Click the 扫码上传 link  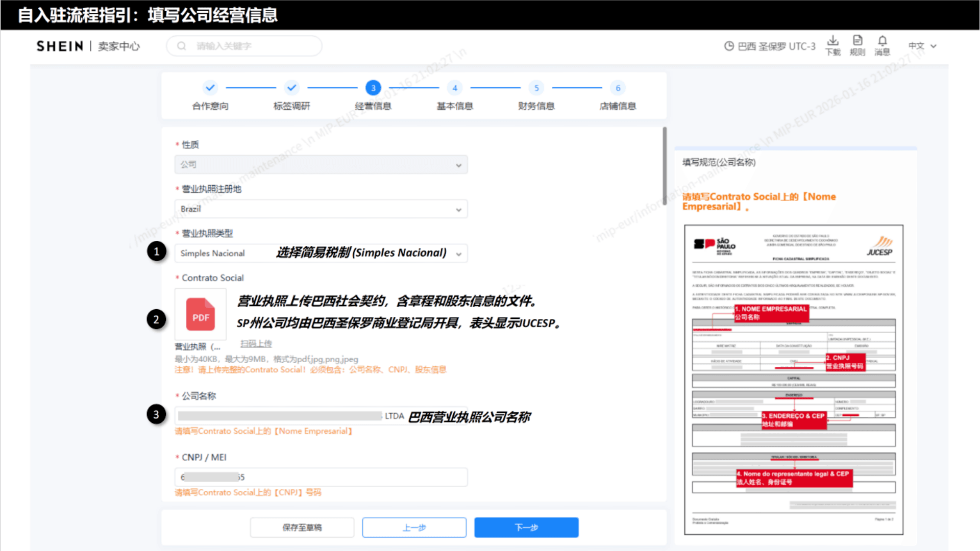[256, 343]
